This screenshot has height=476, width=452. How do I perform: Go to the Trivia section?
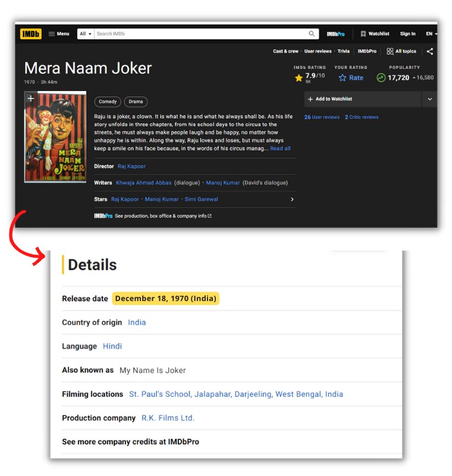344,51
